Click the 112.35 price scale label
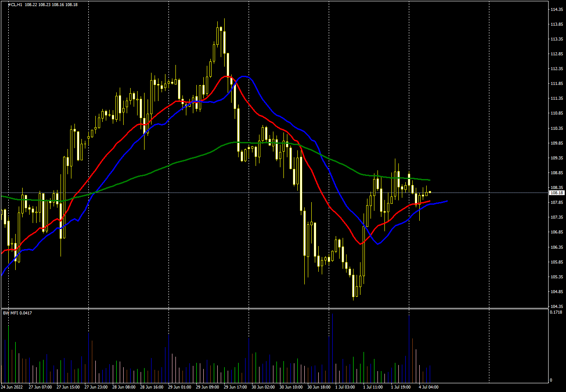This screenshot has width=566, height=392. click(x=556, y=69)
